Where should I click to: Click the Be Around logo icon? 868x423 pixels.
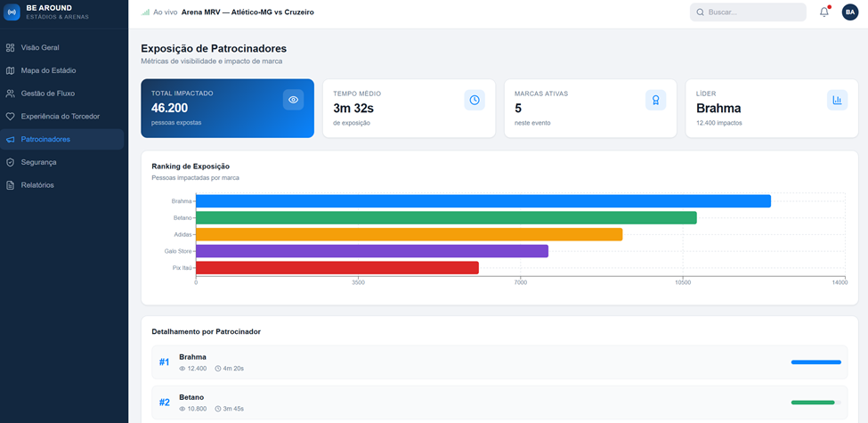tap(12, 12)
